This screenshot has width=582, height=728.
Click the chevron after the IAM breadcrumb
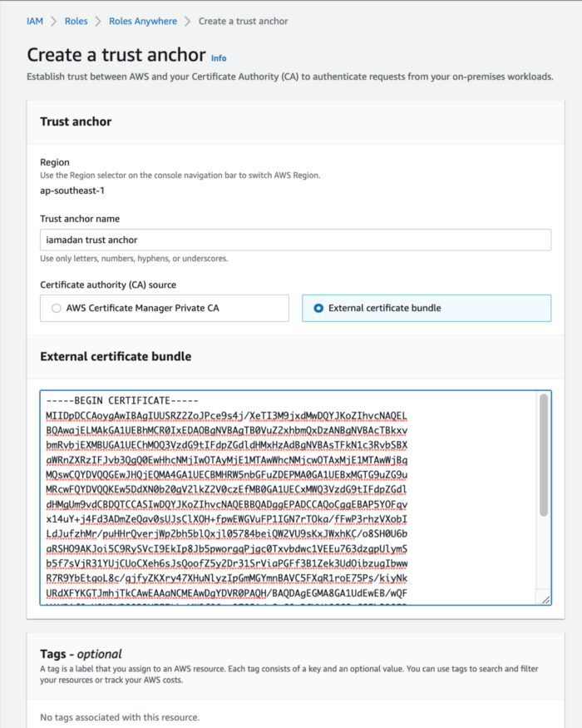(52, 21)
